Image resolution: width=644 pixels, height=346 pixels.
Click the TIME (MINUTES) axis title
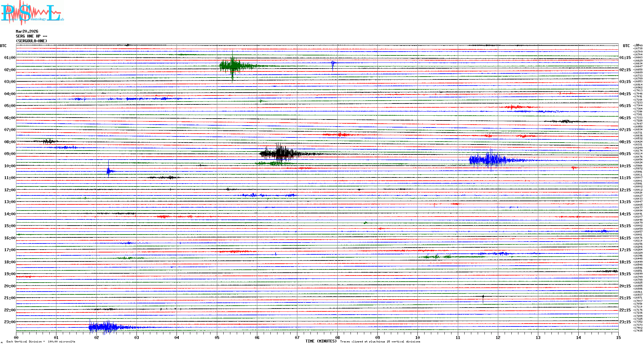point(321,341)
